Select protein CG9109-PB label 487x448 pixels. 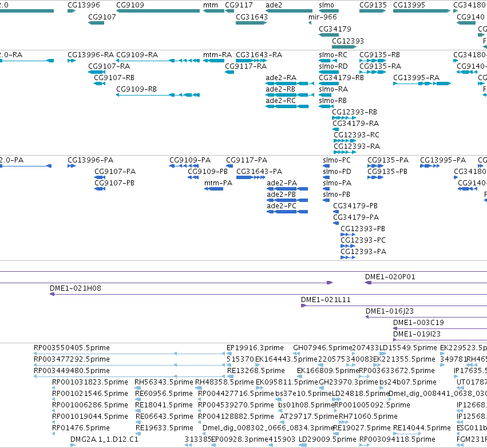(208, 172)
